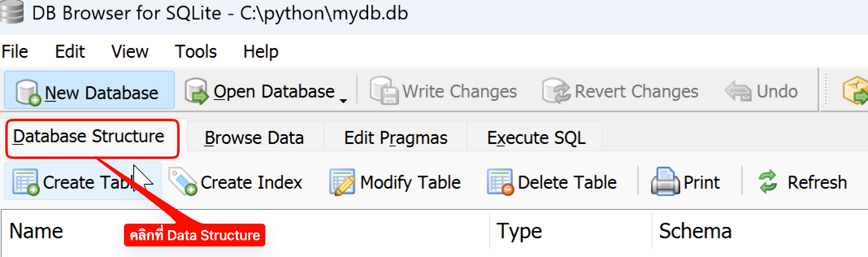This screenshot has width=868, height=257.
Task: Click the Modify Table pencil icon
Action: tap(342, 182)
